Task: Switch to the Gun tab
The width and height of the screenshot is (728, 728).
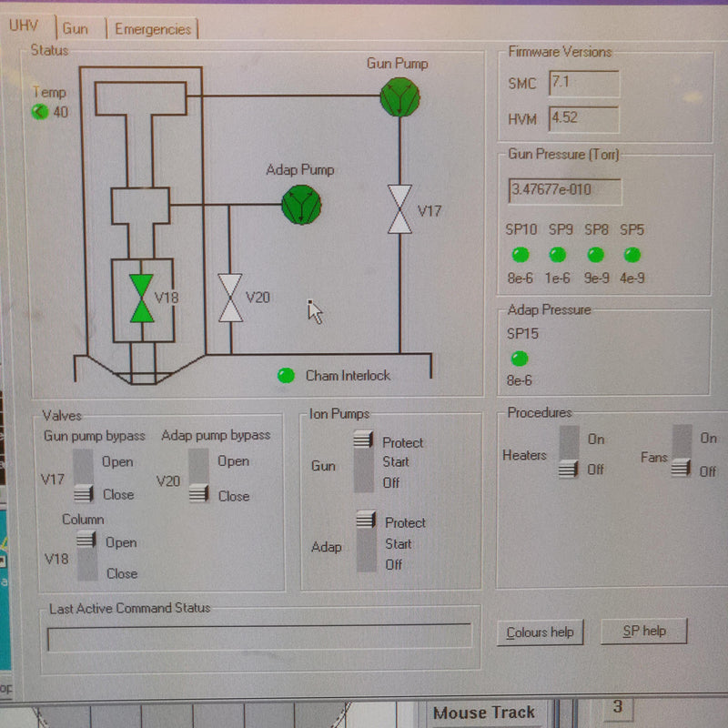Action: pos(76,28)
